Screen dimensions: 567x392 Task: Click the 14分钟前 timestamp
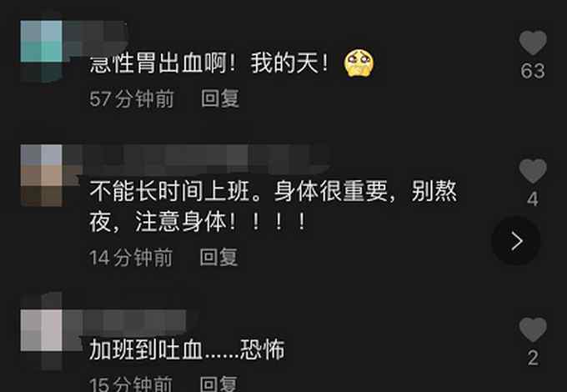pyautogui.click(x=131, y=258)
